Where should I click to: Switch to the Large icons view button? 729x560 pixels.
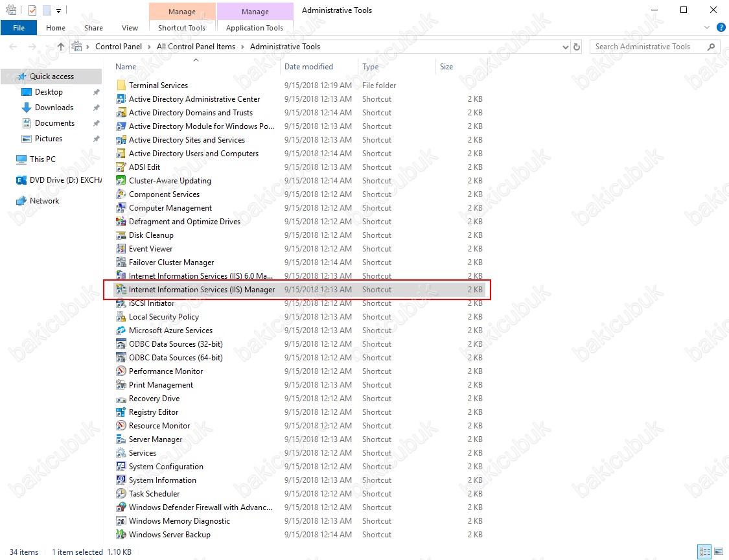pyautogui.click(x=719, y=552)
